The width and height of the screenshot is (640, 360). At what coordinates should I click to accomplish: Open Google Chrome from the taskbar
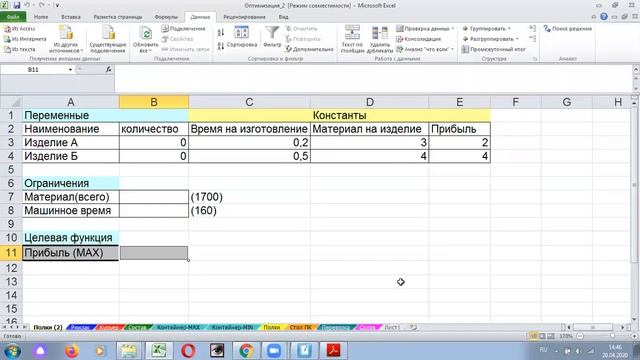coord(246,351)
